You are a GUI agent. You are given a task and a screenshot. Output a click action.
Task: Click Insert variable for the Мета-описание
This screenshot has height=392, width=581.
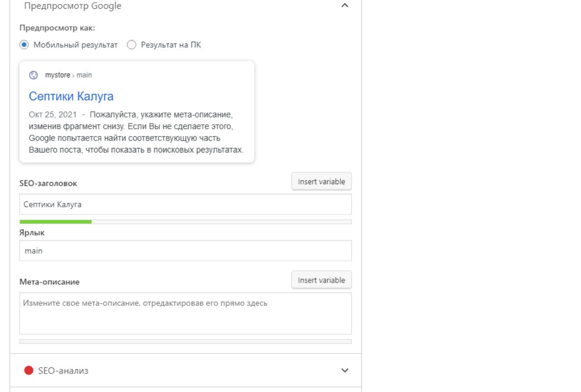pyautogui.click(x=321, y=280)
